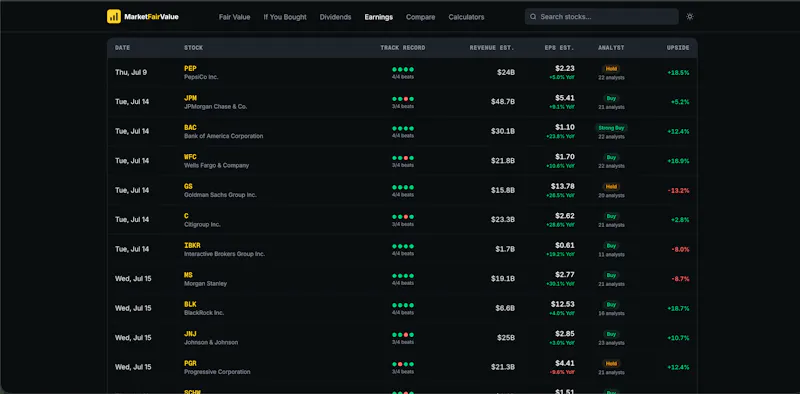Click the +16.9% upside for Wells Fargo

pos(678,161)
